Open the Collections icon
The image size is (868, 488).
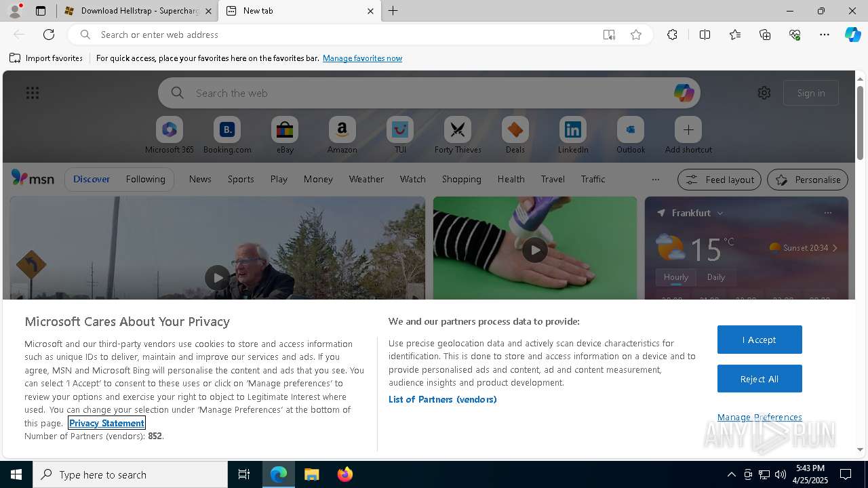coord(765,35)
